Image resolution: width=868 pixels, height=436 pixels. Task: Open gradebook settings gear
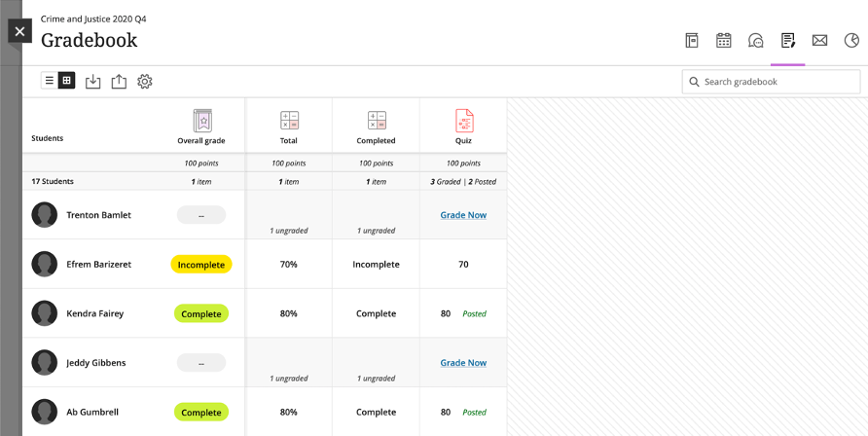pyautogui.click(x=144, y=82)
